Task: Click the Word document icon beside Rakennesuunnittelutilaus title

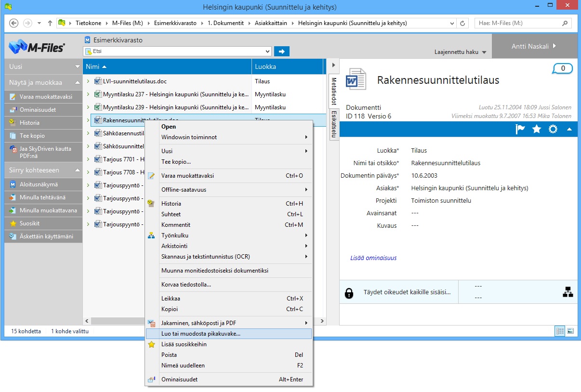Action: click(x=357, y=79)
